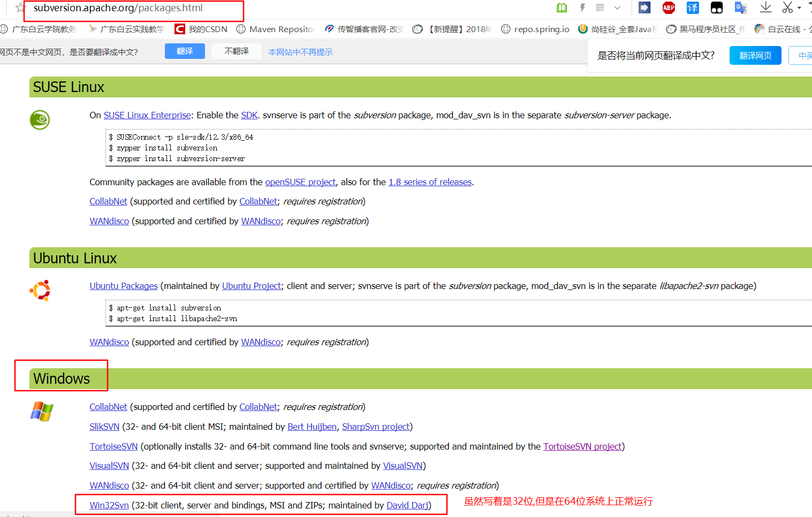Open the SUSE Linux Enterprise link
Screen dimensions: 812x517
click(x=147, y=115)
